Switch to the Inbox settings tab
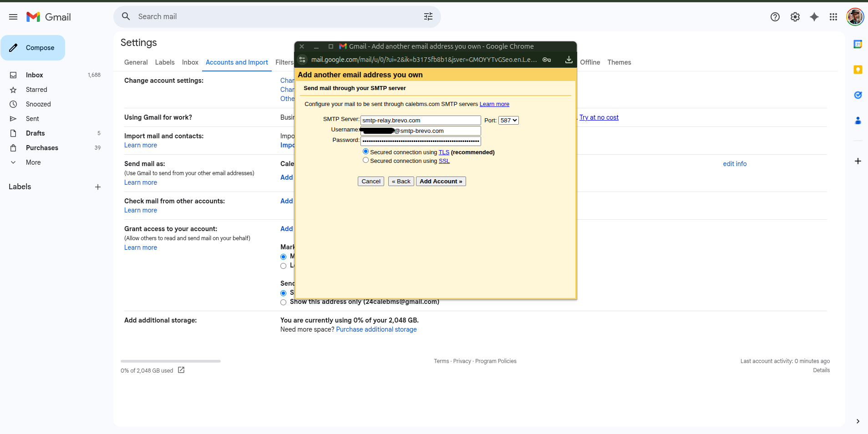Viewport: 868px width, 434px height. click(x=190, y=62)
